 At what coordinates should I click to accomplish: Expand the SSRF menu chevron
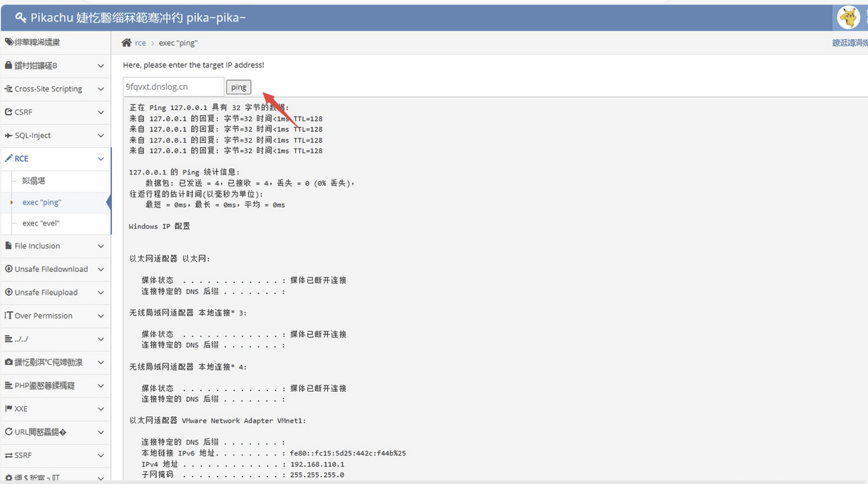point(101,455)
